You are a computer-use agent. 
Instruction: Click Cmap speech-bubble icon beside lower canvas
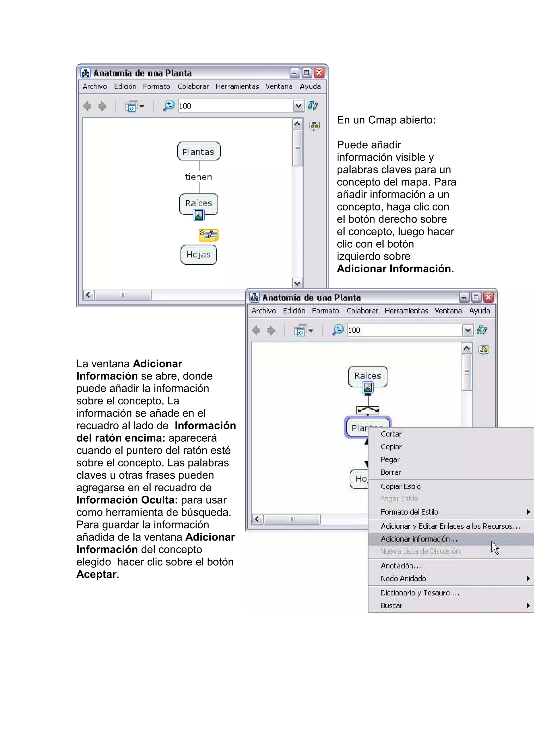(484, 350)
